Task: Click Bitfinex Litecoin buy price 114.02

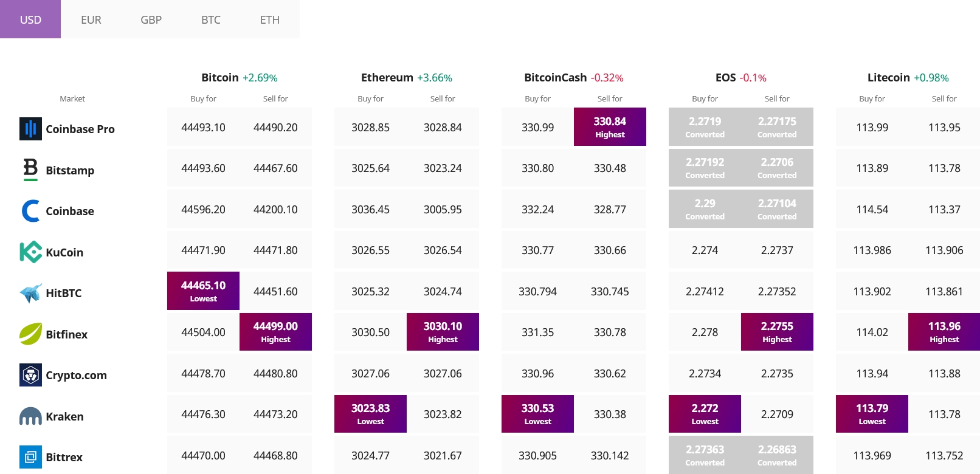Action: click(872, 332)
